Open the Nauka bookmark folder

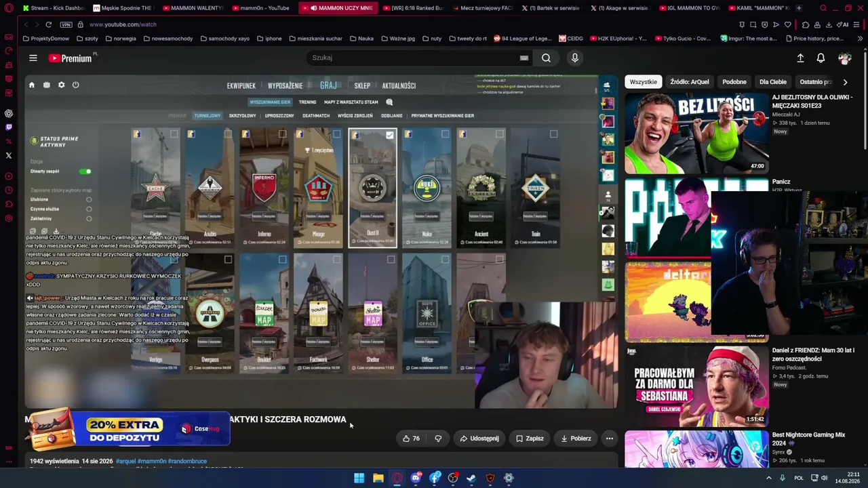361,39
